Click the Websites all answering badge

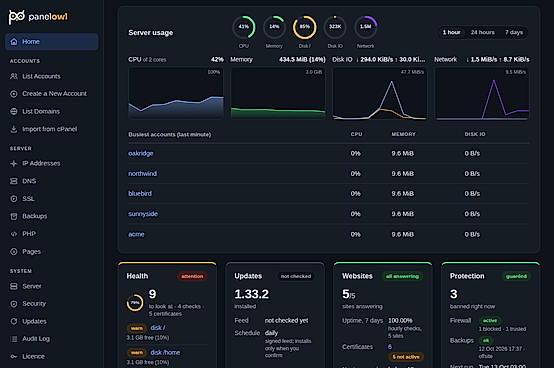pyautogui.click(x=402, y=276)
